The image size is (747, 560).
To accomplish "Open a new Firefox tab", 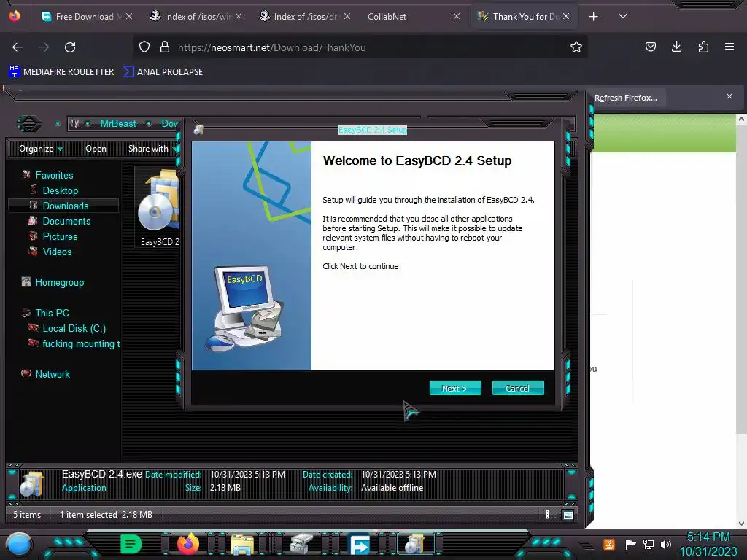I will (594, 17).
